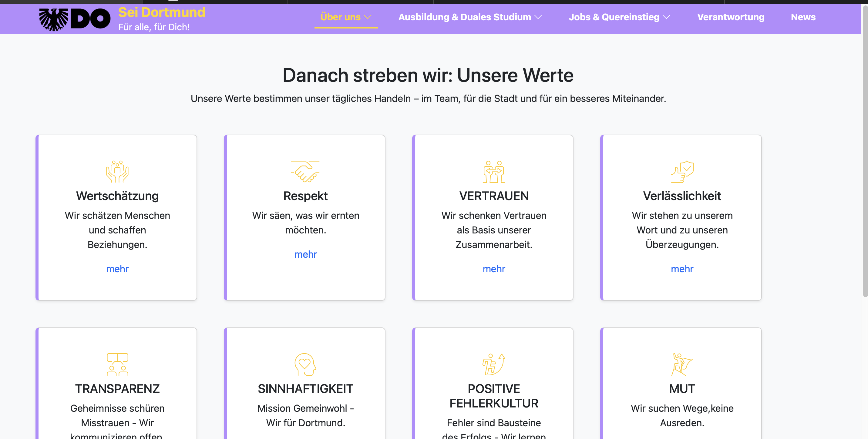This screenshot has width=868, height=439.
Task: Click mehr link under Vertrauen card
Action: click(494, 269)
